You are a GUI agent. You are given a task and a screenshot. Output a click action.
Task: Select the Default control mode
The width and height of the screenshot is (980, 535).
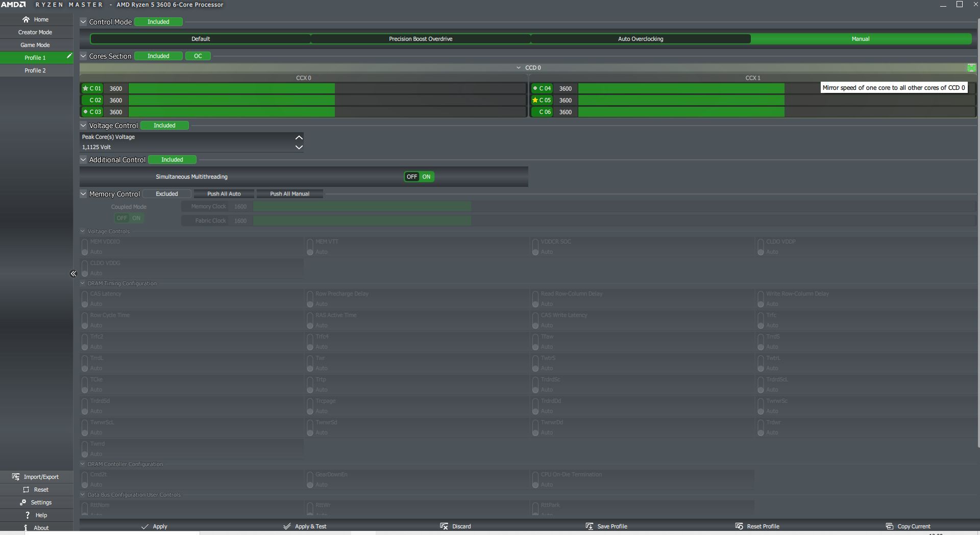pos(201,39)
